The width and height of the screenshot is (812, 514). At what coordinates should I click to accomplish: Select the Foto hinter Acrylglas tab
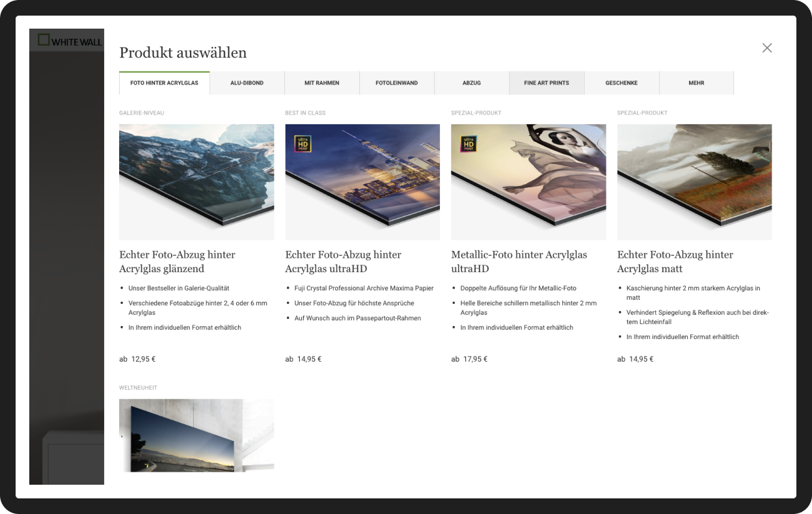pos(165,83)
